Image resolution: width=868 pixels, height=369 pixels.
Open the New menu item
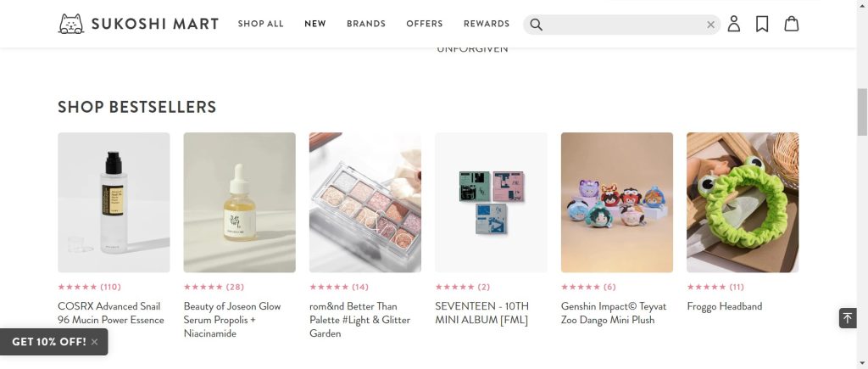click(x=315, y=24)
